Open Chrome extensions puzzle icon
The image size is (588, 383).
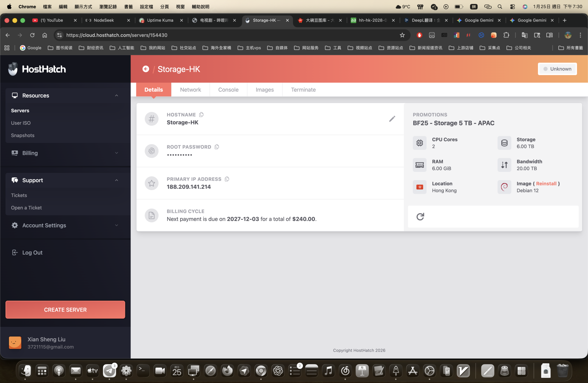506,35
